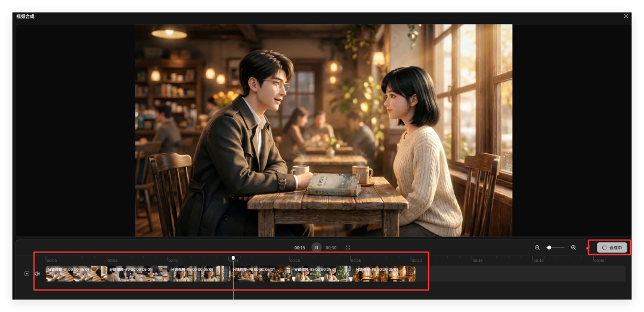The image size is (644, 312).
Task: Pause the video playback
Action: click(317, 248)
